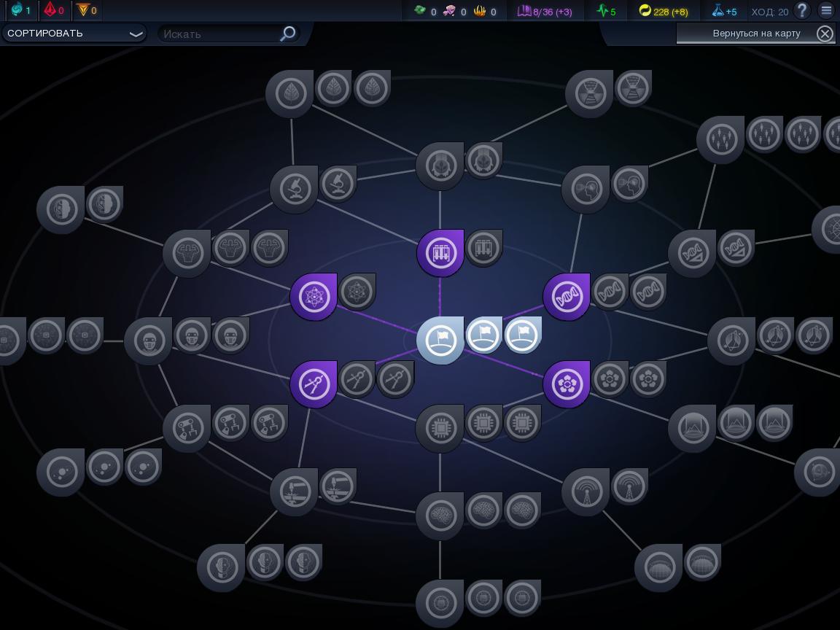The width and height of the screenshot is (840, 630).
Task: Select the central light-blue flag Habitation node
Action: (440, 341)
